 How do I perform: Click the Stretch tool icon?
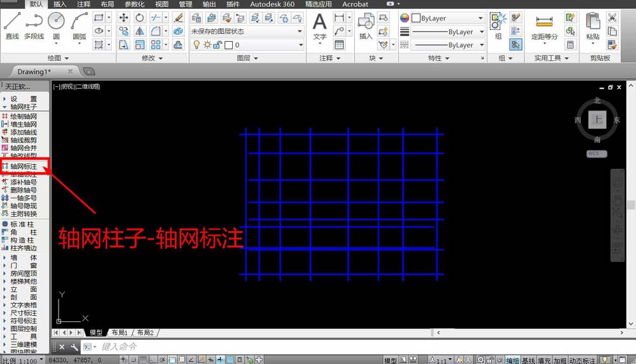point(124,44)
